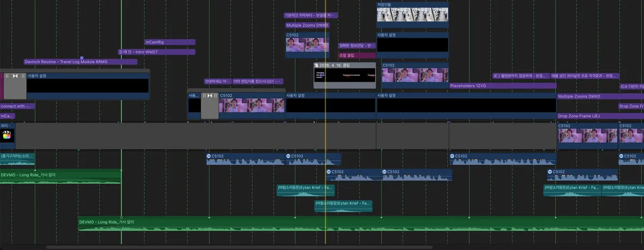The height and width of the screenshot is (250, 644).
Task: Select the 김 태 인 - Intro WM27 title
Action: 157,52
